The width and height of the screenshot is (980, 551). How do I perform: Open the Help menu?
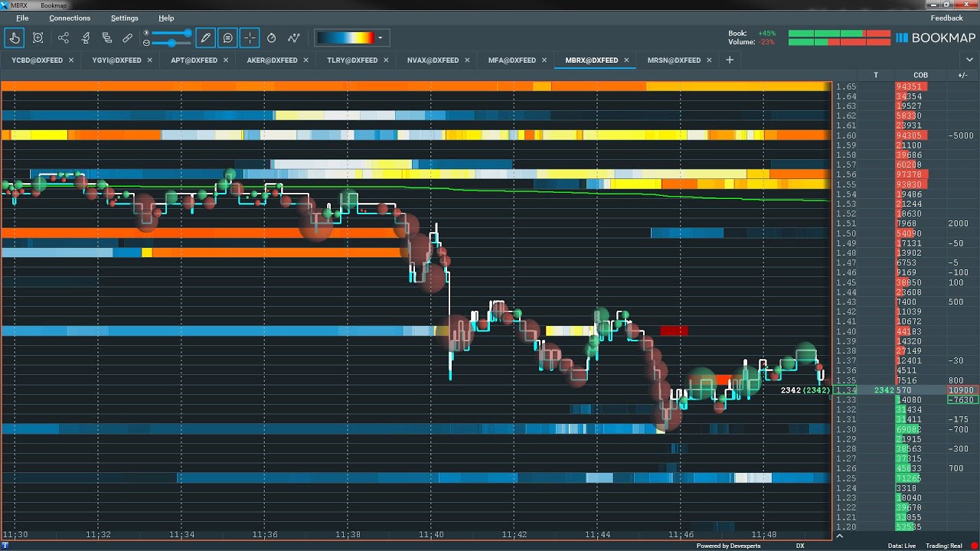[166, 18]
